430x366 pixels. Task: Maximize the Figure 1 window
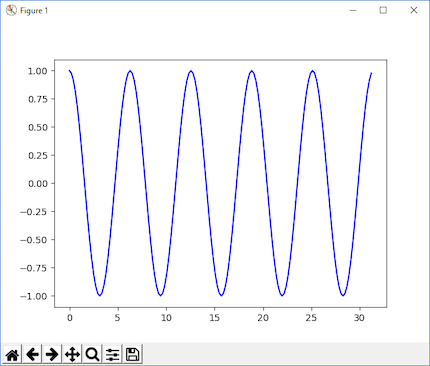[x=383, y=10]
